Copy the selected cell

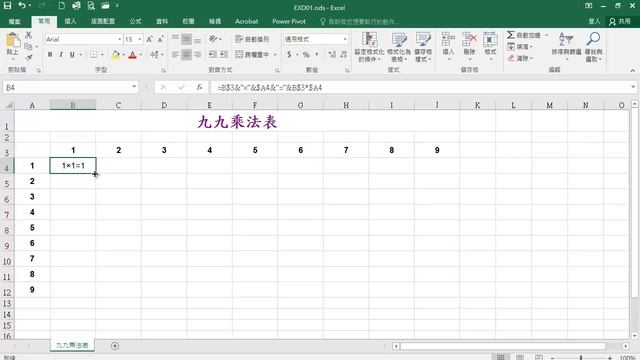click(x=28, y=46)
